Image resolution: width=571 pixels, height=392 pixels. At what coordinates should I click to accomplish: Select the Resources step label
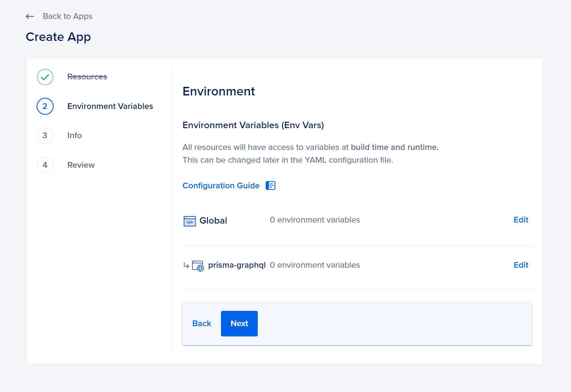pos(87,77)
